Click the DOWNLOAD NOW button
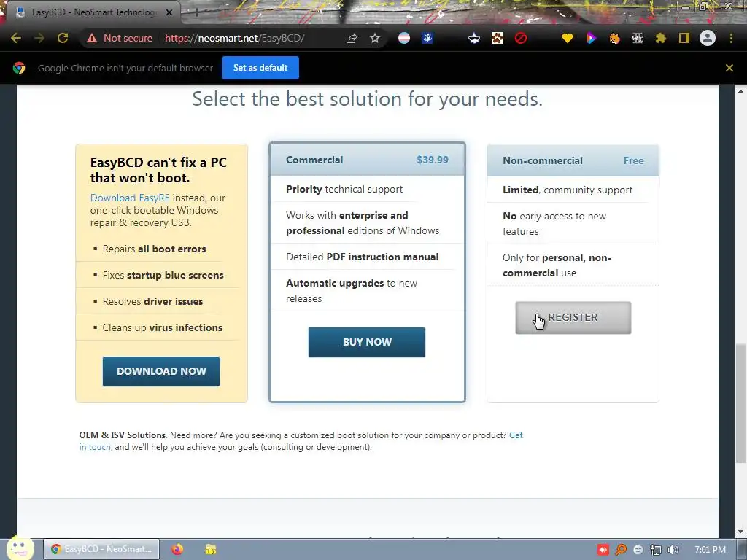 click(161, 371)
